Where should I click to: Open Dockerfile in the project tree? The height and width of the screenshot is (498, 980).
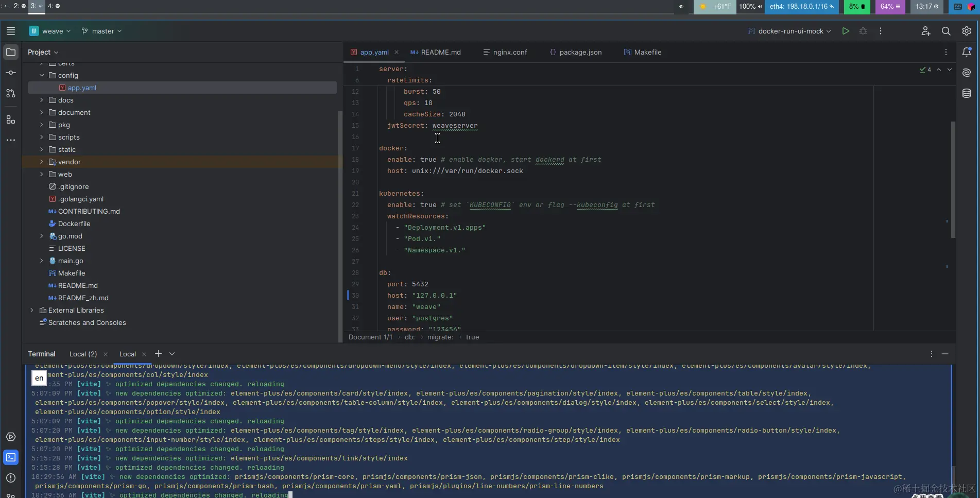[74, 224]
